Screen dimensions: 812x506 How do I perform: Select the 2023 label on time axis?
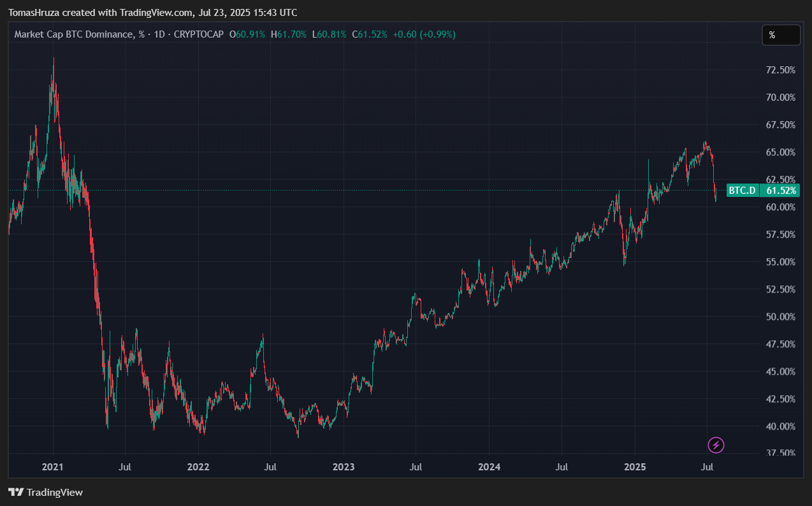click(x=344, y=467)
